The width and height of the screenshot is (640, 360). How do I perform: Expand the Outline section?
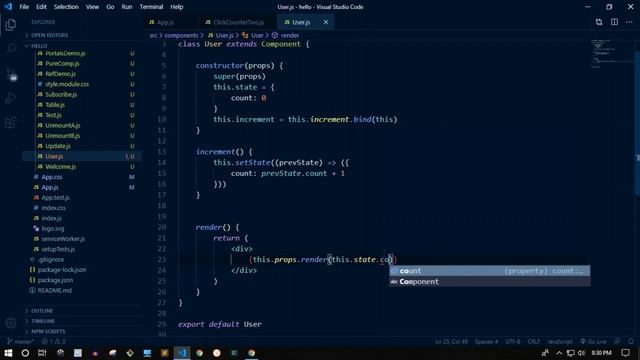42,311
